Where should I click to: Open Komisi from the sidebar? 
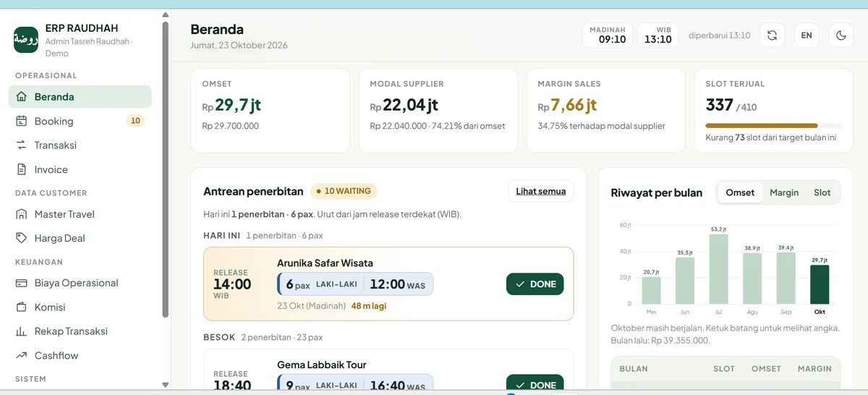tap(80, 307)
